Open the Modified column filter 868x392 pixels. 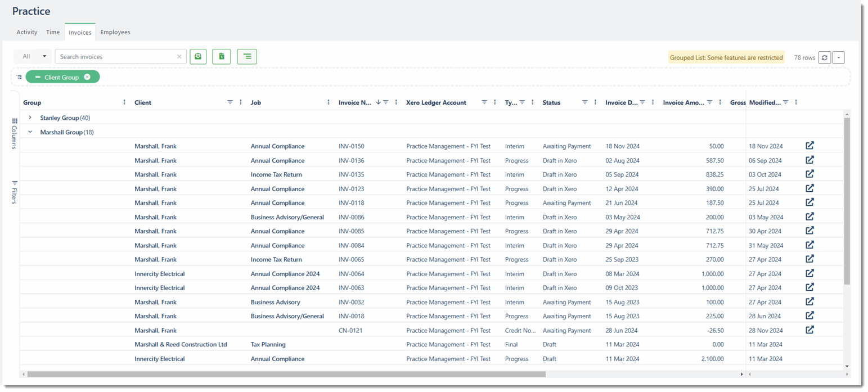point(786,102)
